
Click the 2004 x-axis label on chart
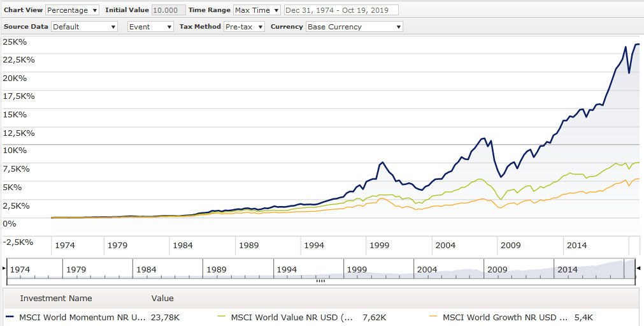[445, 246]
